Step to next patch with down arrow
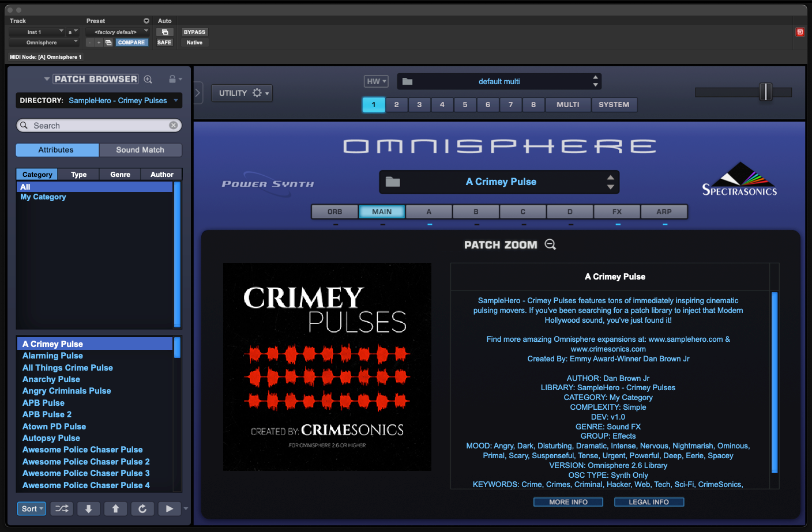Image resolution: width=812 pixels, height=532 pixels. pos(89,508)
